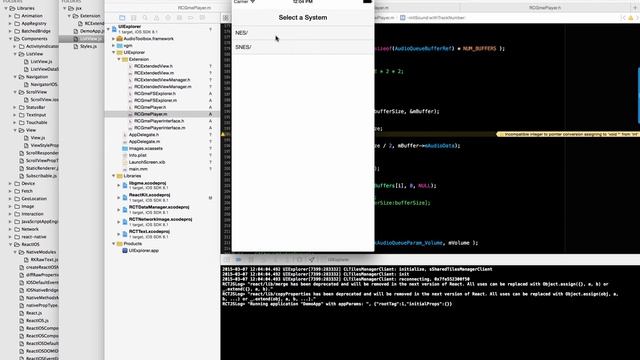
Task: Open the Report navigator icon
Action: 202,18
